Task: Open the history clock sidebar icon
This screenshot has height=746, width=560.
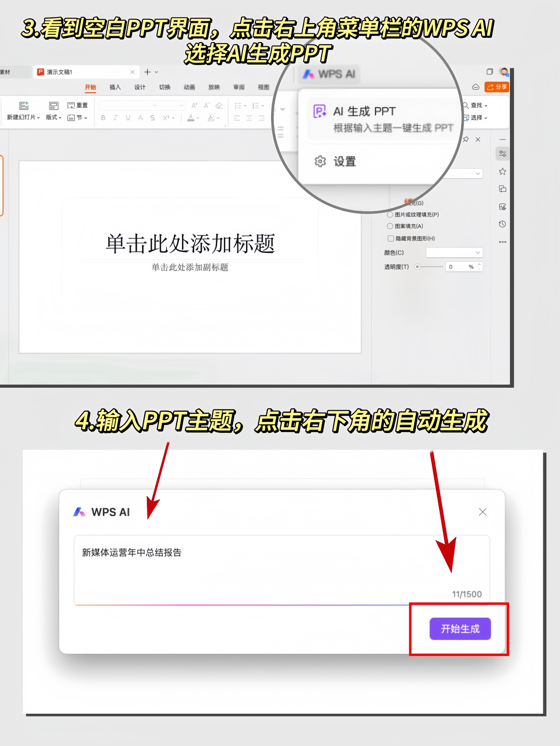Action: coord(502,224)
